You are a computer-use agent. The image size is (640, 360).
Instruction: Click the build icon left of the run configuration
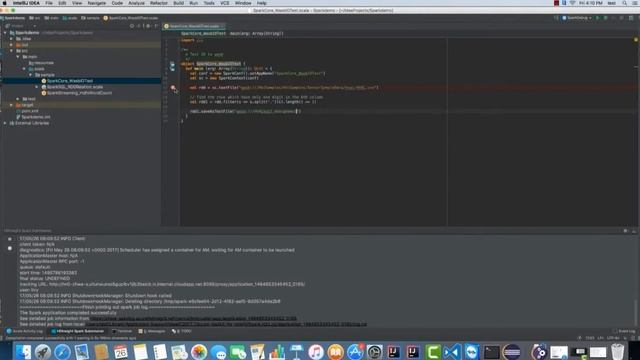556,18
